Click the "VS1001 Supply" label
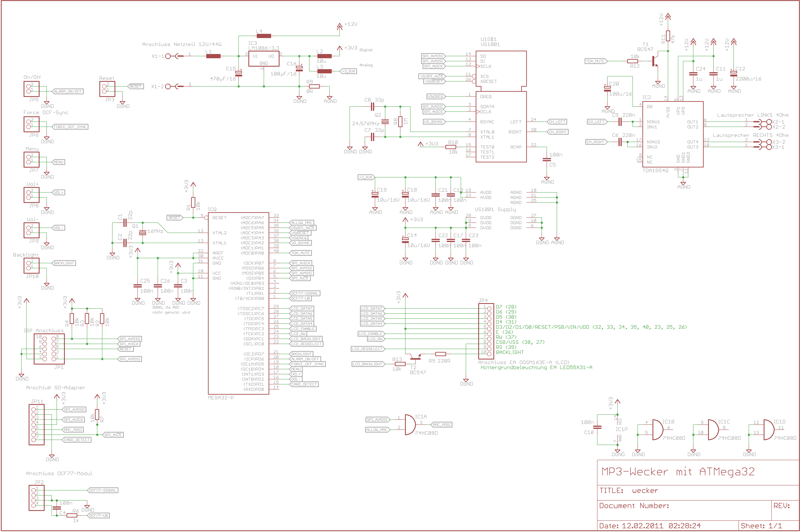 click(x=495, y=209)
